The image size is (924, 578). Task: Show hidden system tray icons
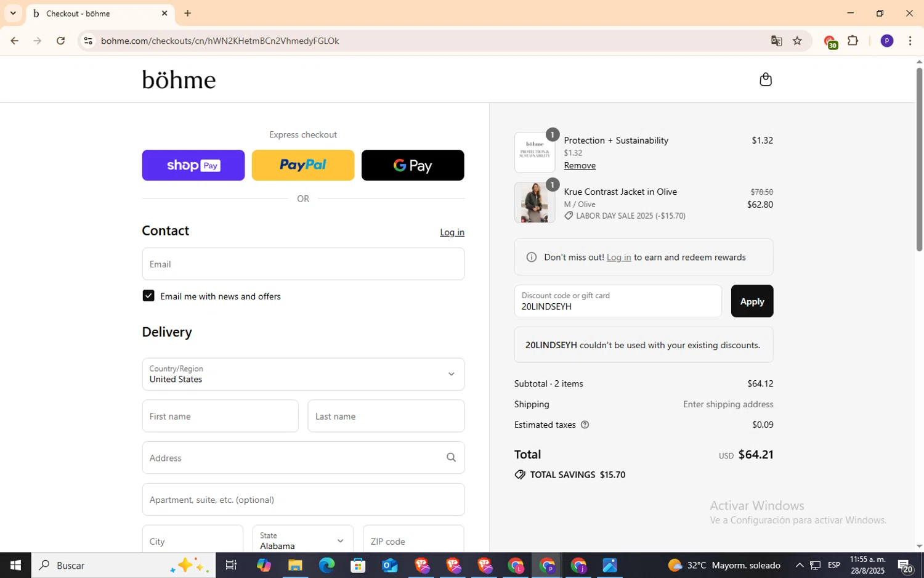[x=799, y=565]
